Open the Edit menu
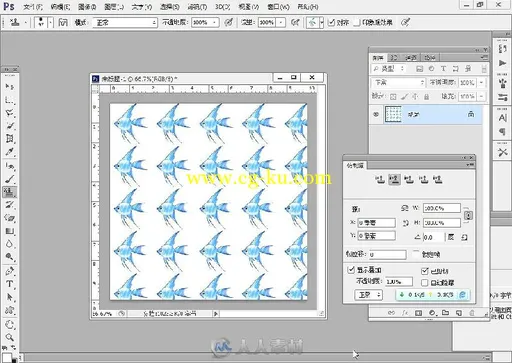 tap(60, 7)
